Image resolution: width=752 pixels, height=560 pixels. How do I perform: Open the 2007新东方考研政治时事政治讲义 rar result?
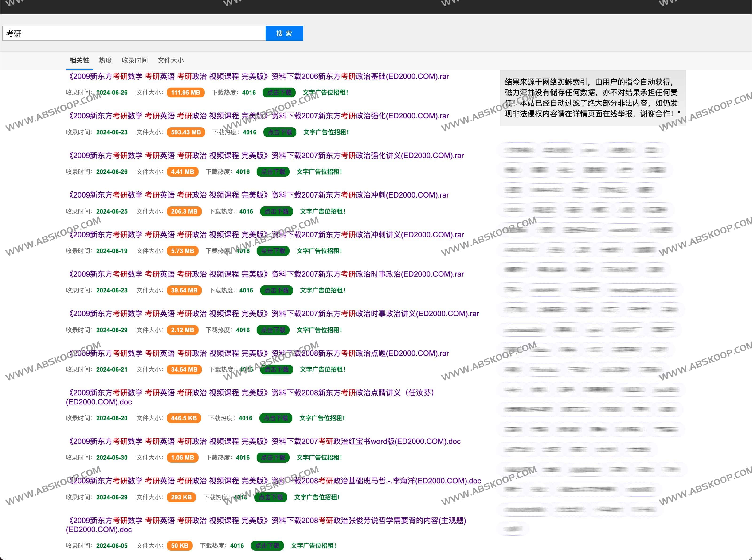point(274,314)
